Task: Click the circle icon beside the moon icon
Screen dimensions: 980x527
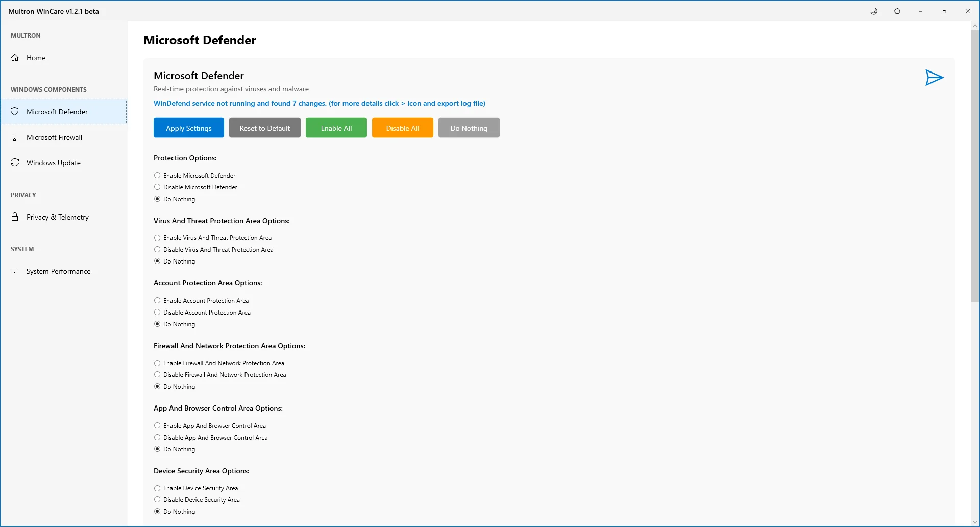Action: [x=897, y=11]
